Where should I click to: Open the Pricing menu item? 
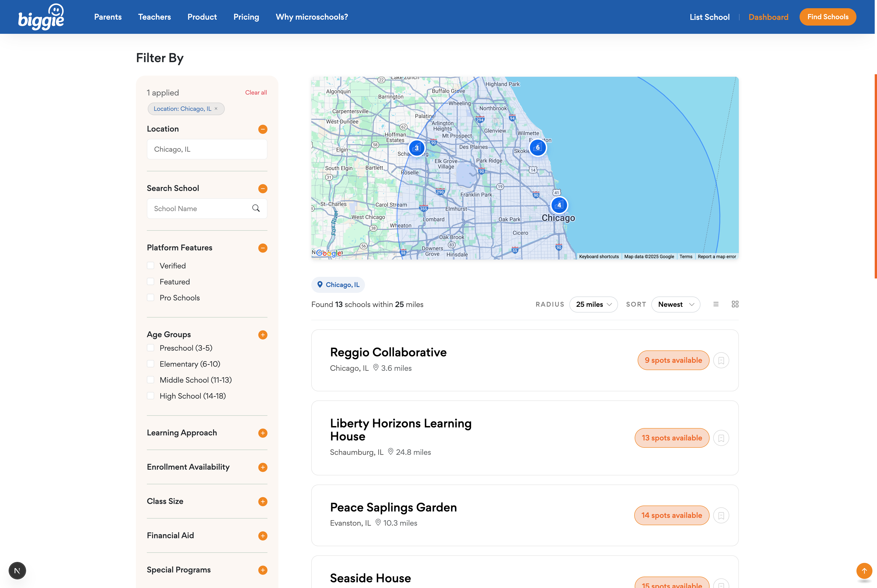(246, 16)
